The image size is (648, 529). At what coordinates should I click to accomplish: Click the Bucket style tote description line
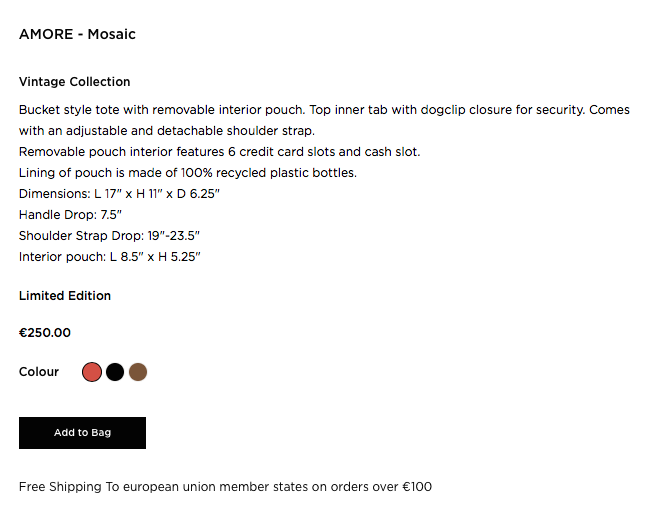tap(324, 110)
